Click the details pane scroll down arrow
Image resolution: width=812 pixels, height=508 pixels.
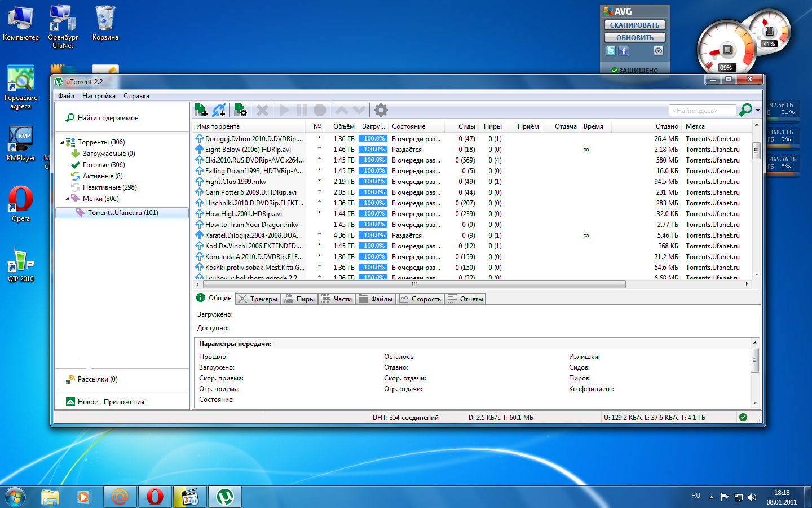(754, 403)
